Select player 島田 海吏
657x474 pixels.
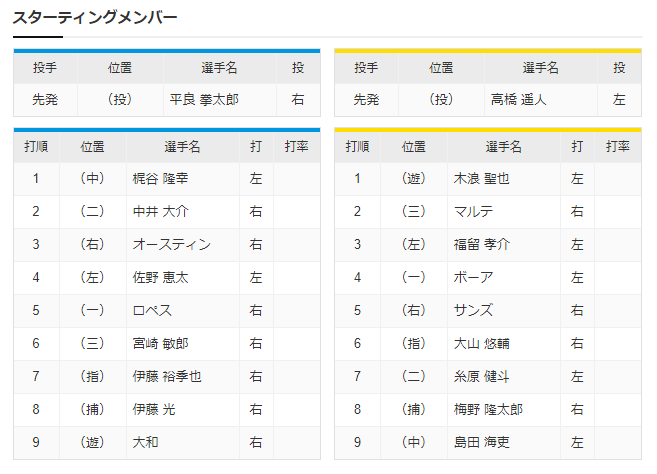point(481,443)
